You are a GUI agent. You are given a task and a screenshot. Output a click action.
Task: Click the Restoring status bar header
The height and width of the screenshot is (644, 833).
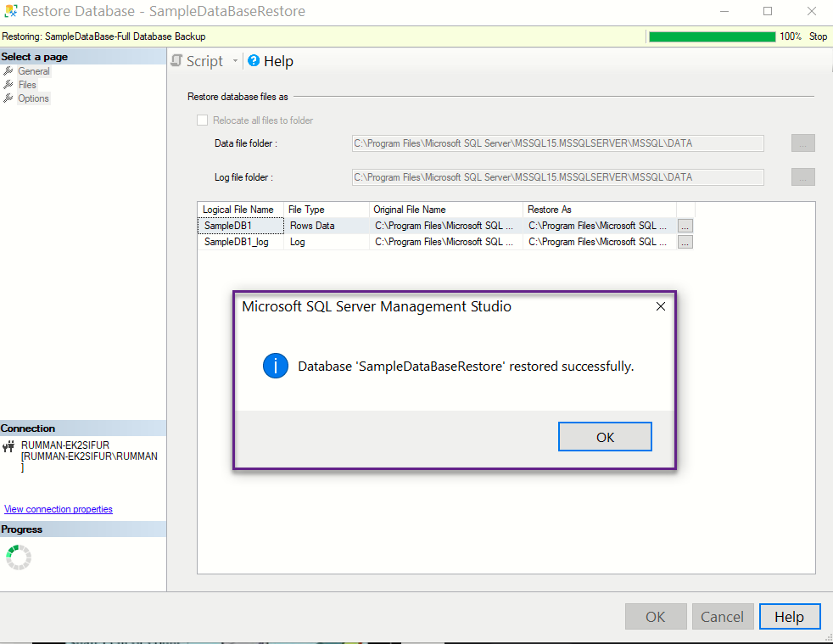pyautogui.click(x=102, y=36)
